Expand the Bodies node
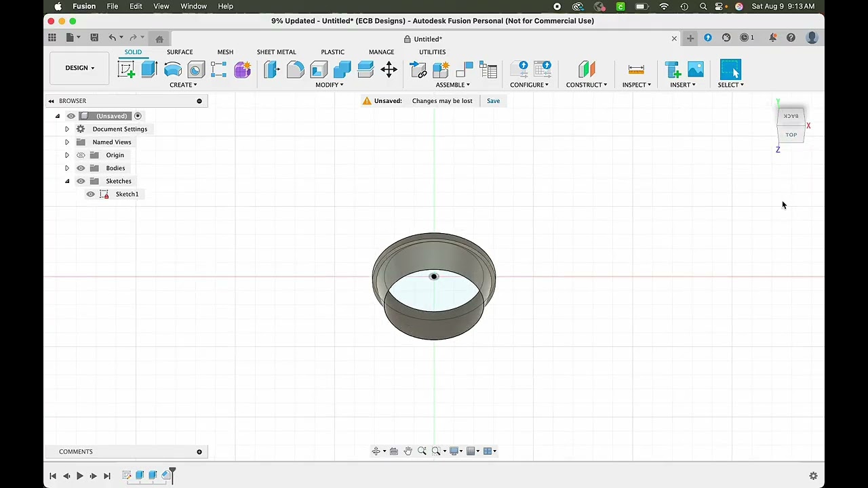Viewport: 868px width, 488px height. (66, 168)
